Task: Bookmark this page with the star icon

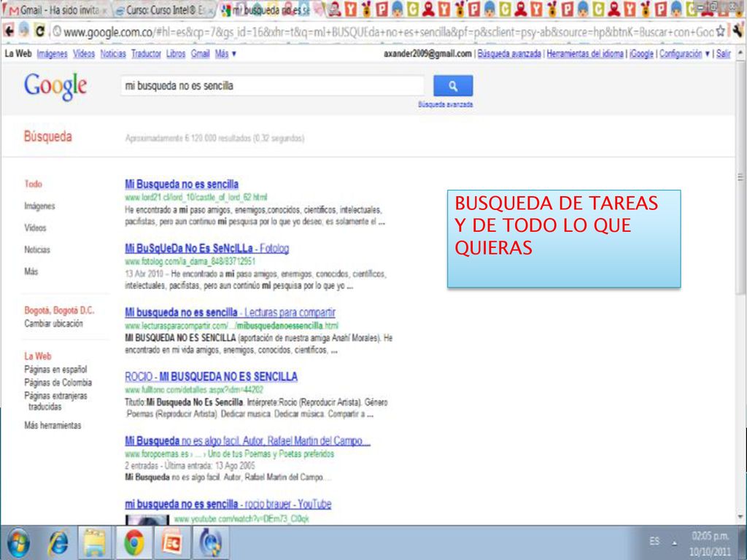Action: (x=720, y=31)
